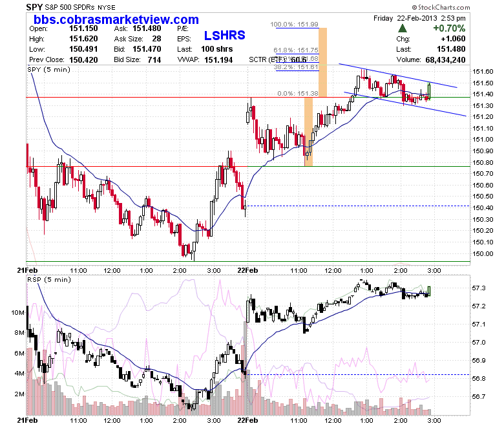This screenshot has width=504, height=426.
Task: Click the 56.8 RSP price axis label
Action: (479, 378)
